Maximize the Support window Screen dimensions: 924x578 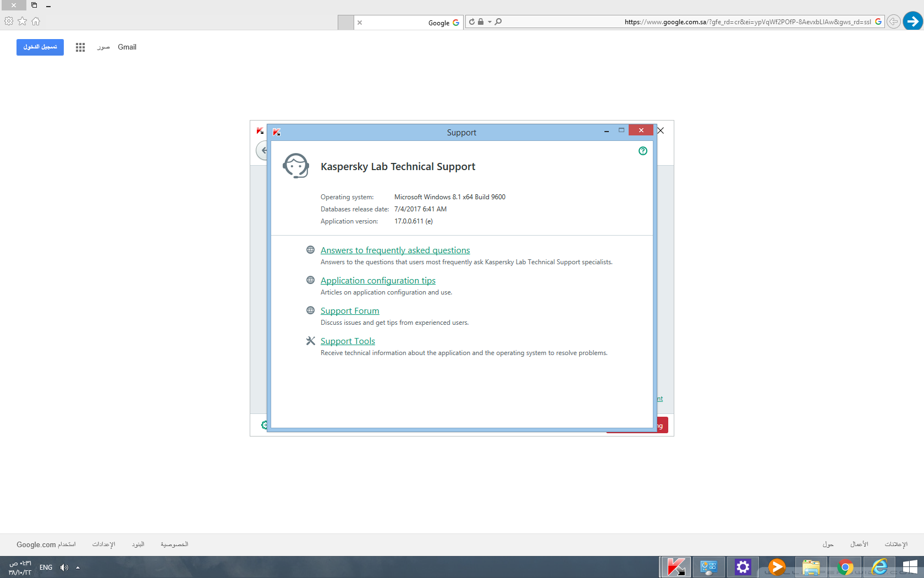point(621,130)
